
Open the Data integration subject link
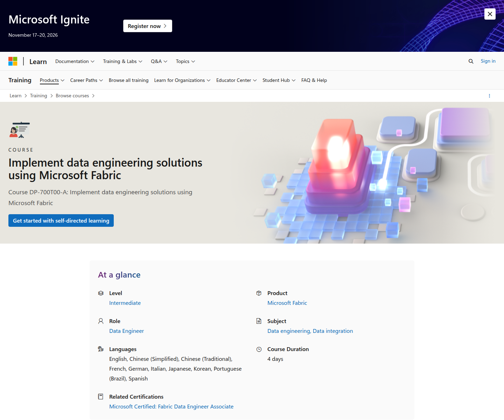(x=333, y=331)
